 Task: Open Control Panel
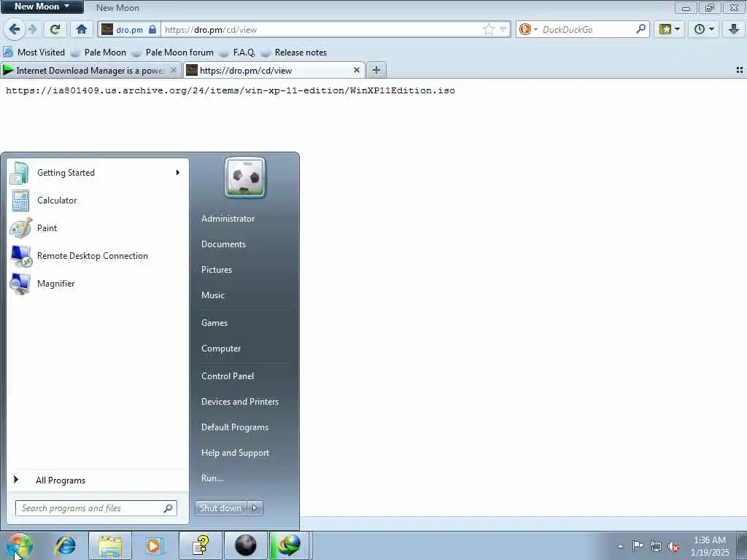click(x=228, y=376)
